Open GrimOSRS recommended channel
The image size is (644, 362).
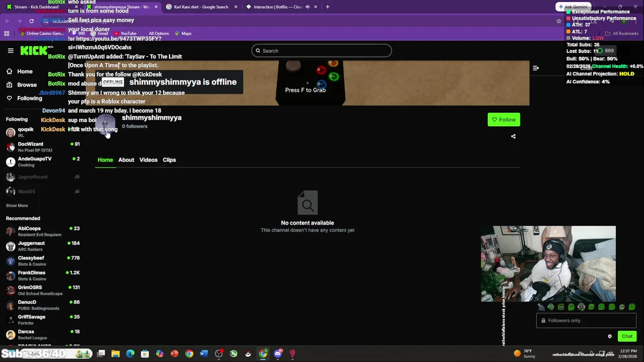pyautogui.click(x=43, y=290)
